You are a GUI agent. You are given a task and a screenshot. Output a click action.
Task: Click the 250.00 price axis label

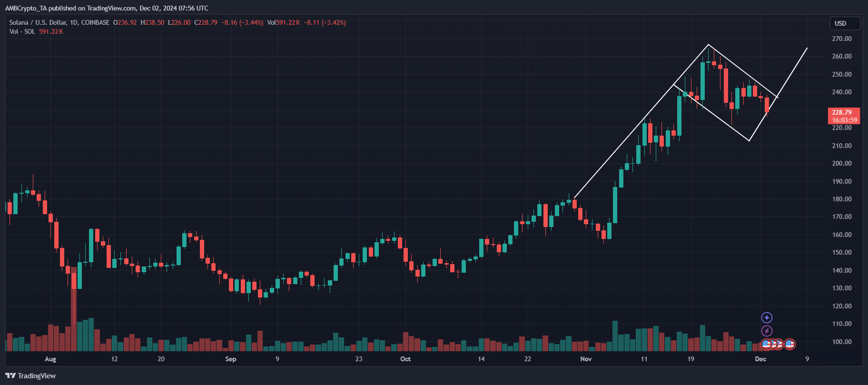[842, 74]
